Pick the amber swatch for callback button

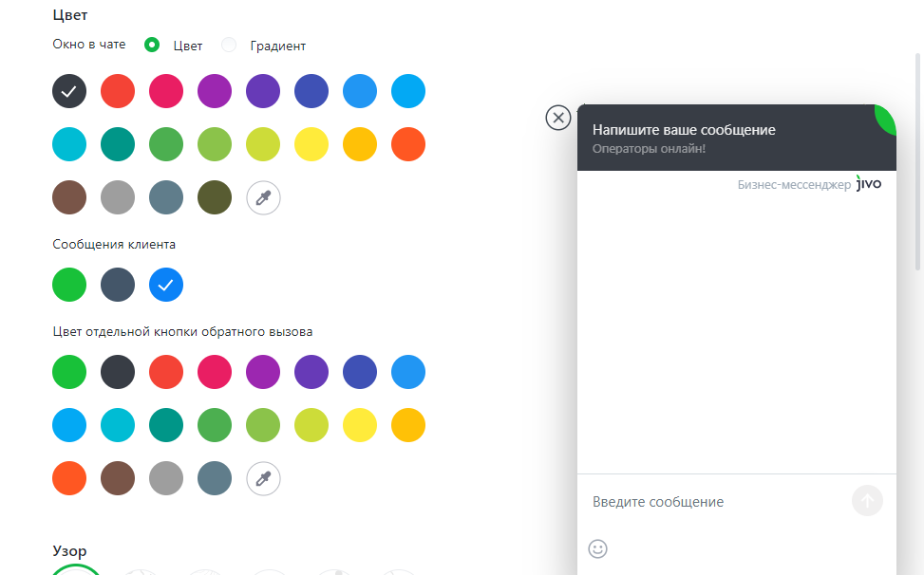point(407,425)
